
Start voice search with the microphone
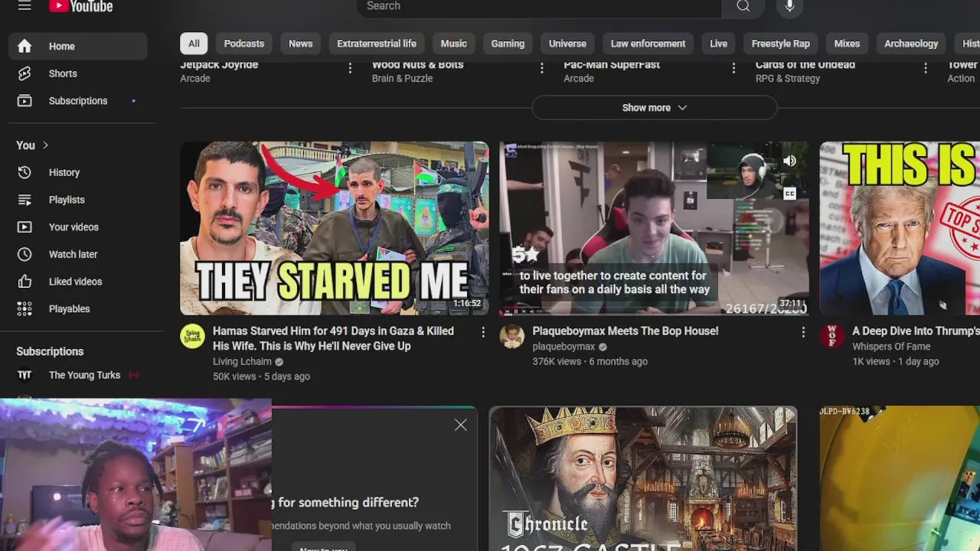[x=789, y=6]
